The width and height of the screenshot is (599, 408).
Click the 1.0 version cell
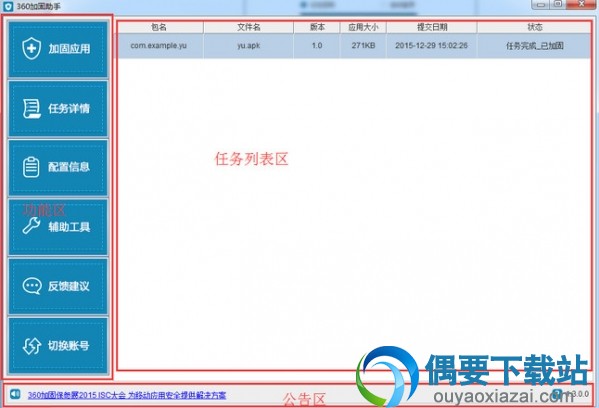pos(317,46)
